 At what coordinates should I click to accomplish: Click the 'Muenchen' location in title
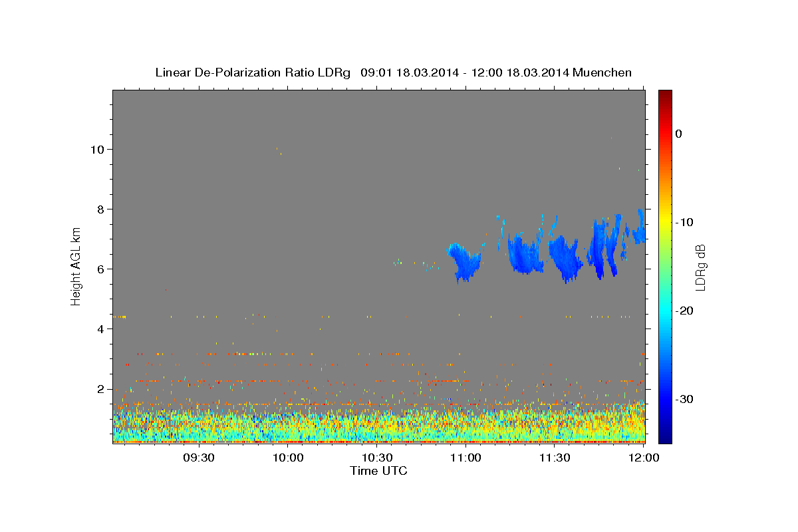[600, 72]
